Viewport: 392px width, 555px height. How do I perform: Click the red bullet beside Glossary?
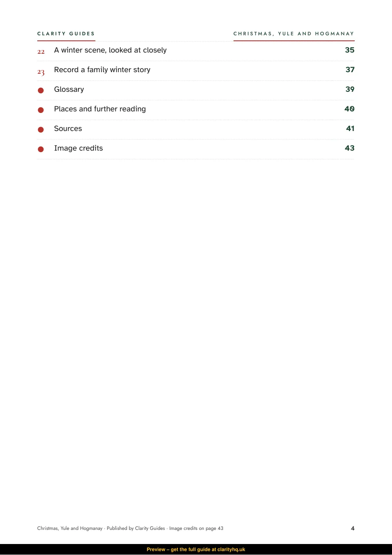(41, 90)
